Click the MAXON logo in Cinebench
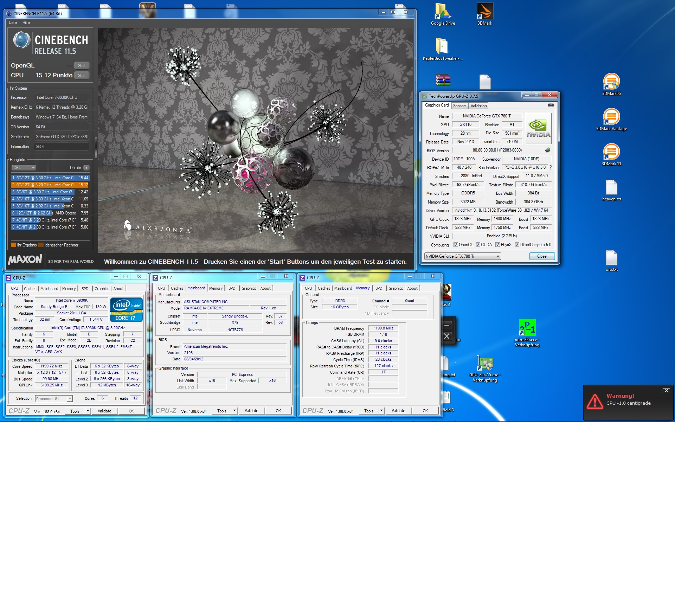Screen dimensions: 675x616 [x=25, y=259]
